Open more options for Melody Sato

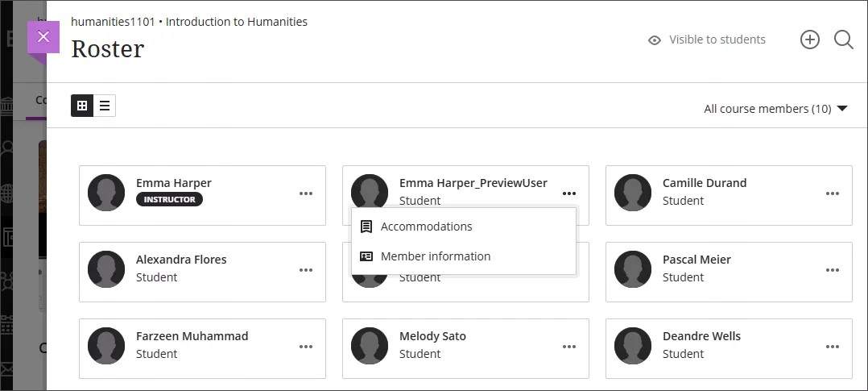point(569,347)
